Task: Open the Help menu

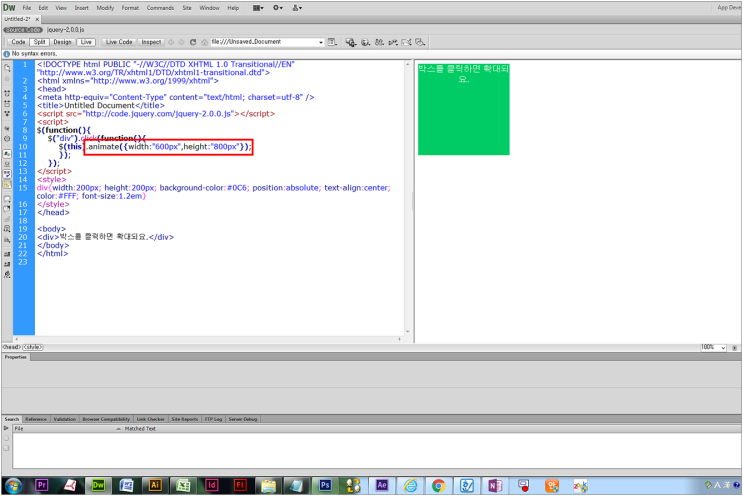Action: click(233, 8)
